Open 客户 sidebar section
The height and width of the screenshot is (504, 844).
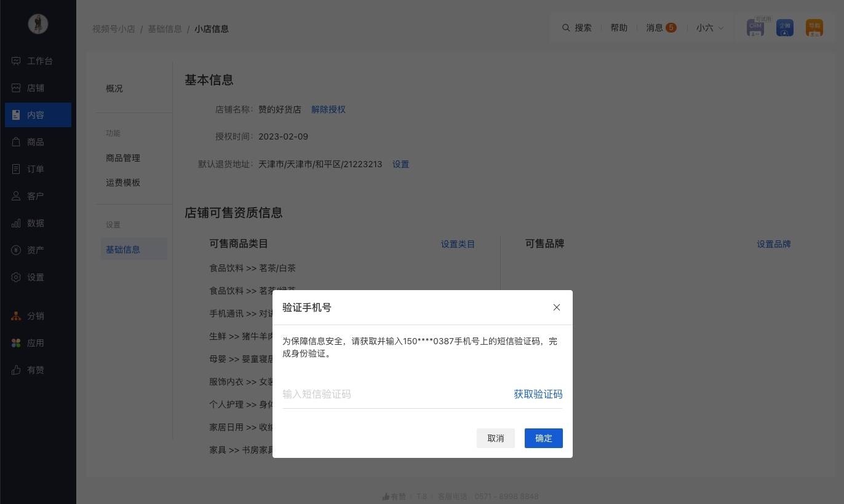tap(38, 196)
